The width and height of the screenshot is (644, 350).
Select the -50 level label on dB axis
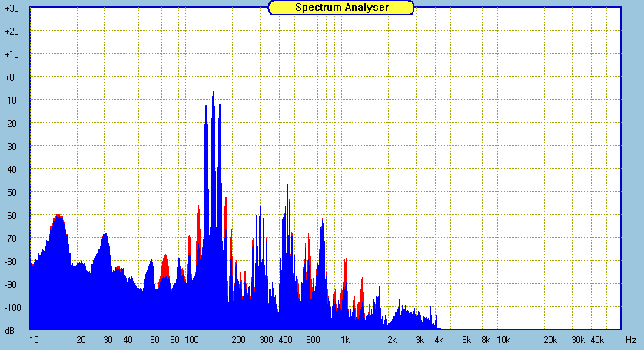point(11,193)
